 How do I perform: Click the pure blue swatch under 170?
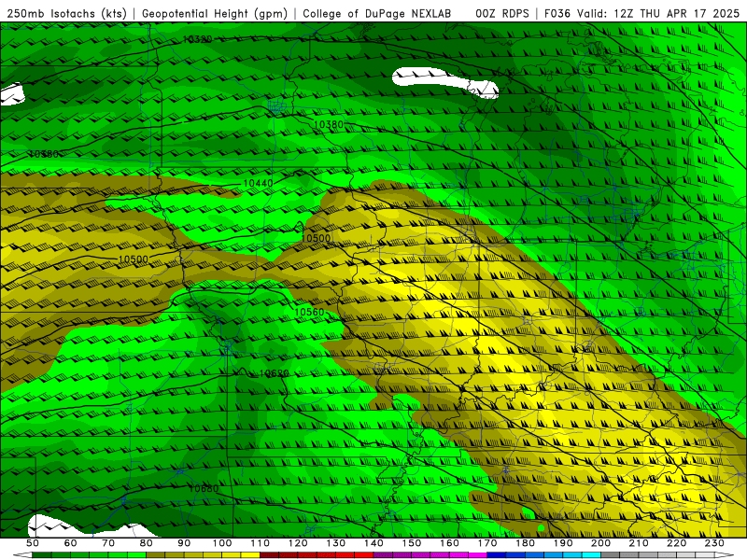(497, 555)
